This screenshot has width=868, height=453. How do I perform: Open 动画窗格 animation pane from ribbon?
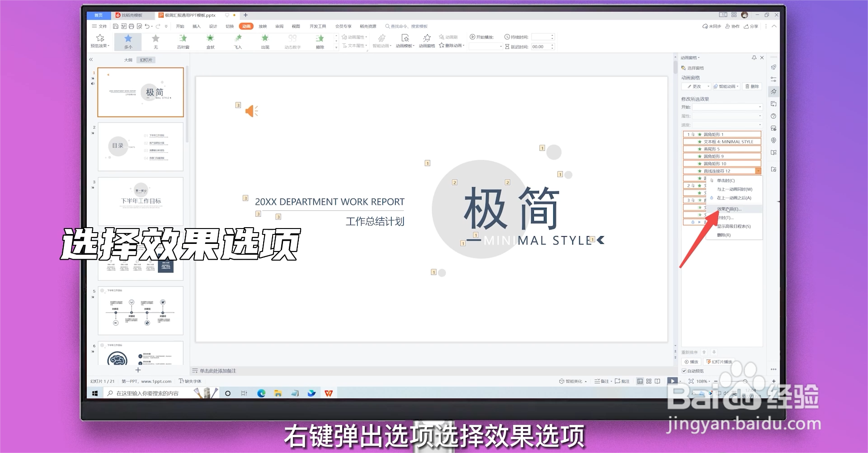click(x=427, y=41)
